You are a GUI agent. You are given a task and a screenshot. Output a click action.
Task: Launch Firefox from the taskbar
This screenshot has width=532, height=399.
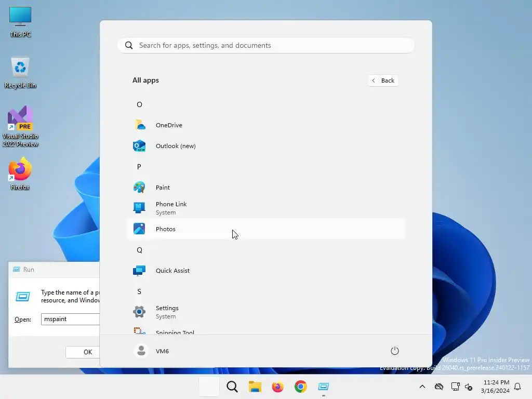(x=277, y=387)
